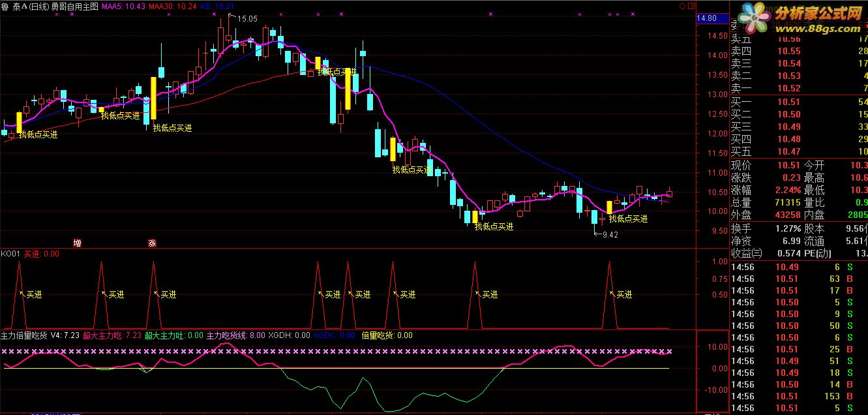Click the 涨跌 0.23 change value
Image resolution: width=868 pixels, height=415 pixels.
(x=791, y=177)
